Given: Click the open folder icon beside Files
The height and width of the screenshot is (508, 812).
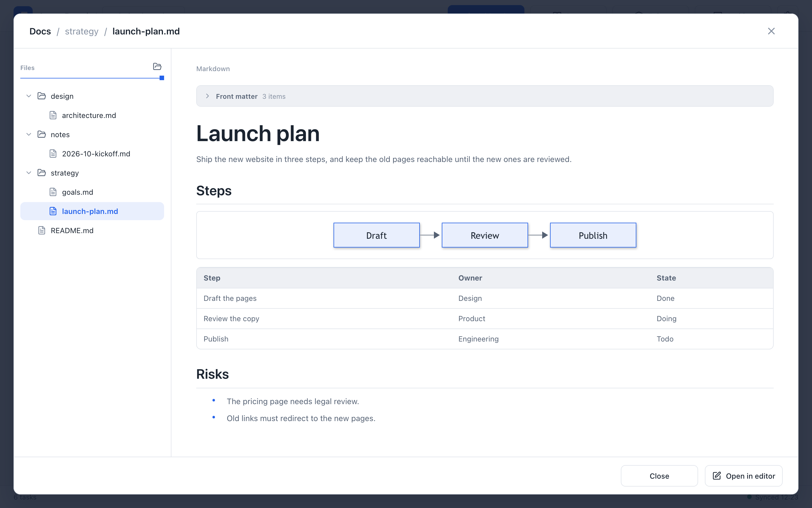Looking at the screenshot, I should click(x=157, y=67).
